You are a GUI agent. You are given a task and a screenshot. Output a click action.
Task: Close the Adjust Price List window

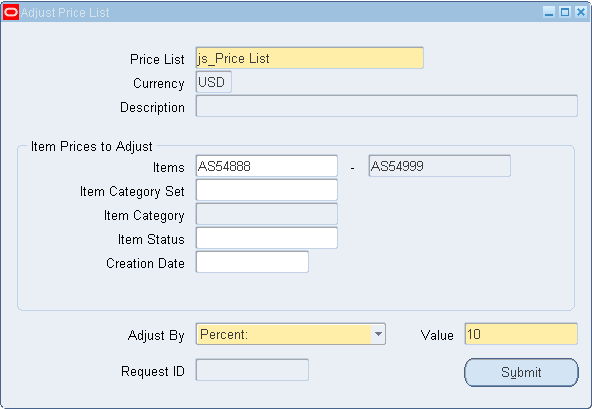pos(581,12)
